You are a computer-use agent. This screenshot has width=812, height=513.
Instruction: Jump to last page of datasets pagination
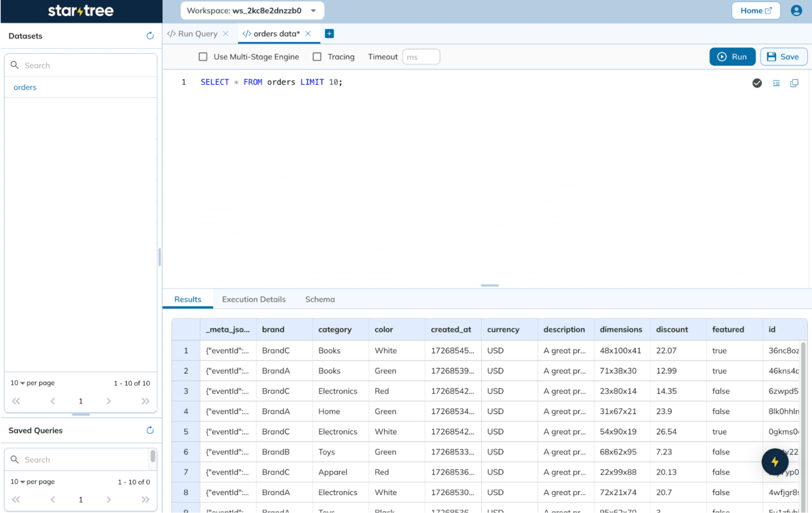pyautogui.click(x=145, y=401)
